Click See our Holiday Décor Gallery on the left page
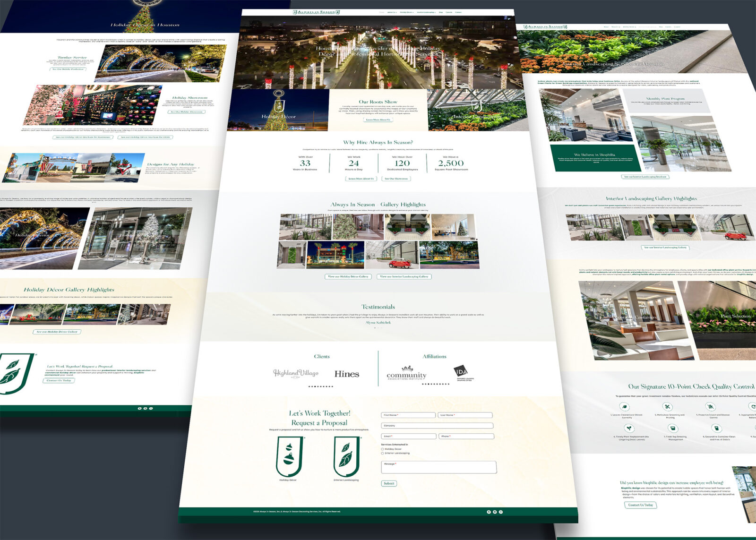This screenshot has width=756, height=540. [x=57, y=332]
